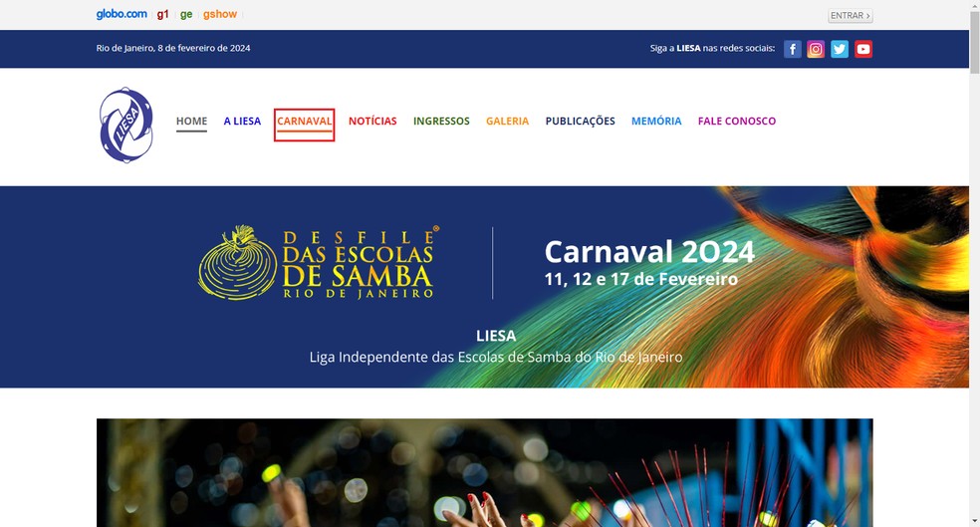The image size is (980, 527).
Task: Select the HOME menu item
Action: tap(191, 122)
